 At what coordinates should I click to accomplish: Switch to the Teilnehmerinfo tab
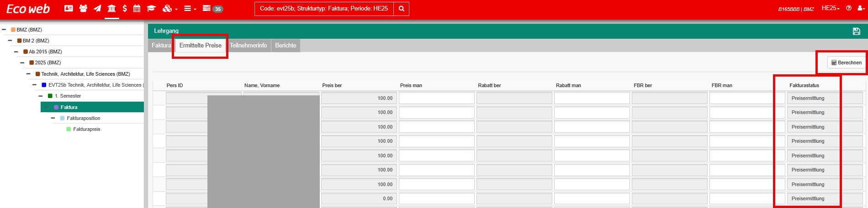click(x=248, y=45)
